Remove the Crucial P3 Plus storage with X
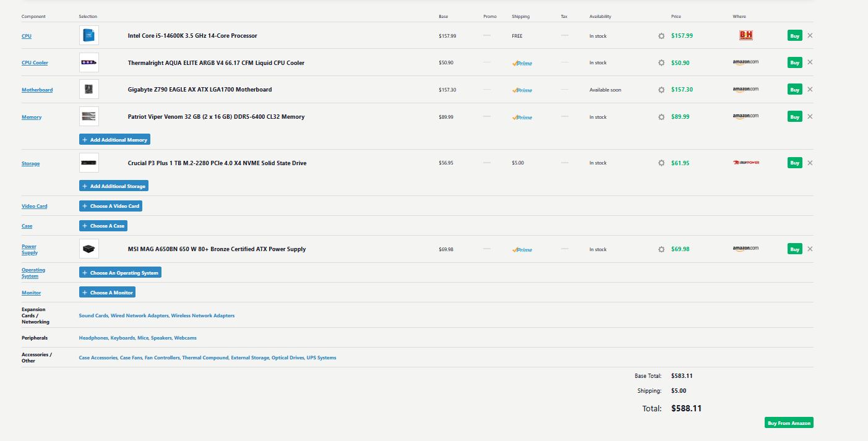The width and height of the screenshot is (868, 441). pyautogui.click(x=810, y=163)
